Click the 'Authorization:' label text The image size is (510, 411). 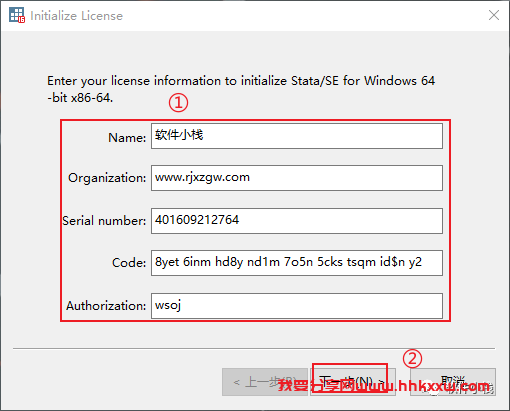tap(106, 306)
